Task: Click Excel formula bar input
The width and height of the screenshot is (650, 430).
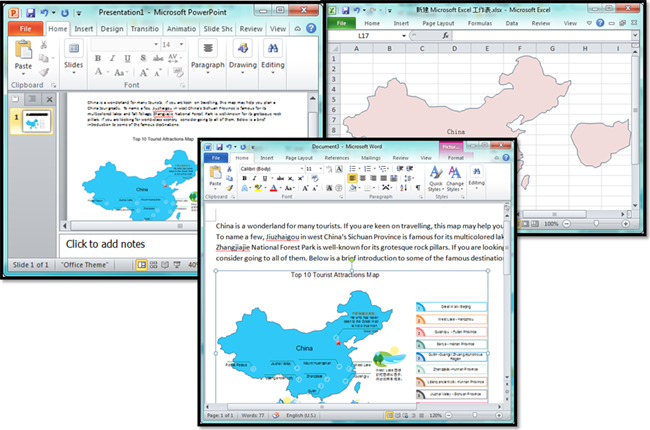Action: [542, 36]
